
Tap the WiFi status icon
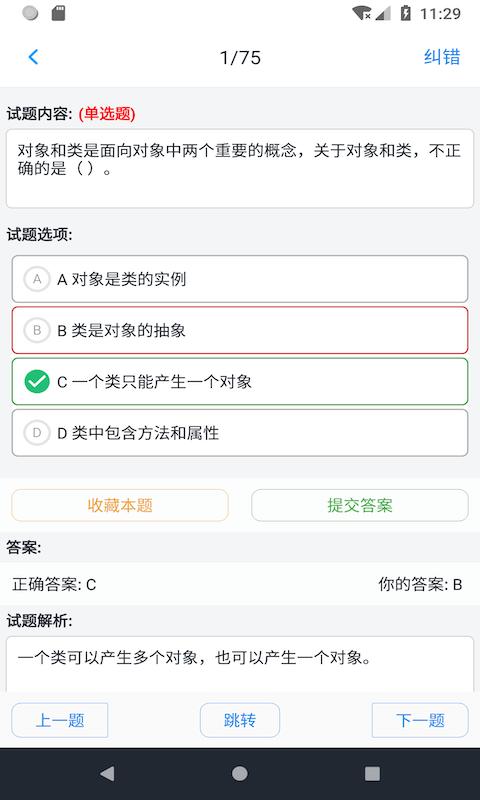[362, 13]
